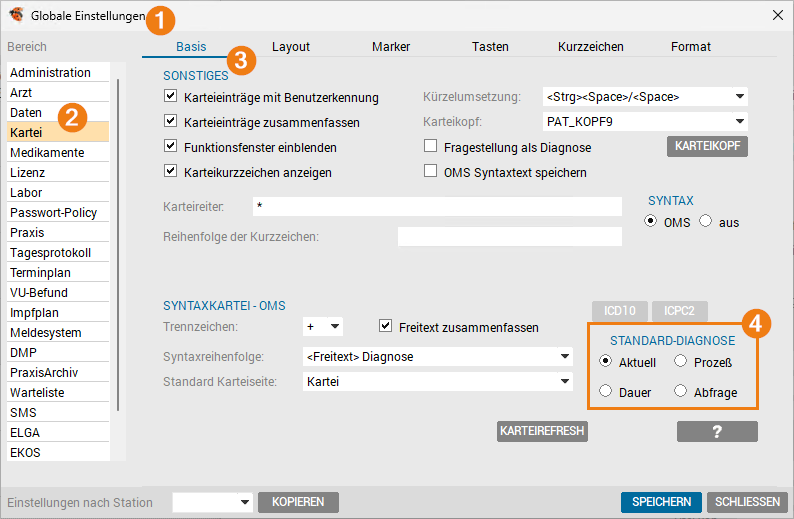The height and width of the screenshot is (519, 794).
Task: Select the Dauer standard diagnosis radio
Action: click(x=606, y=392)
